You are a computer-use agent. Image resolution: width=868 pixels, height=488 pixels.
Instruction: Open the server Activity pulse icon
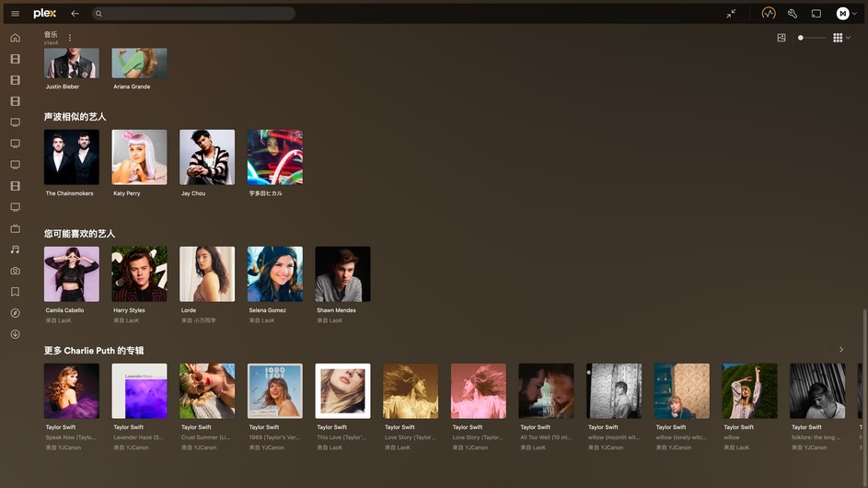769,13
